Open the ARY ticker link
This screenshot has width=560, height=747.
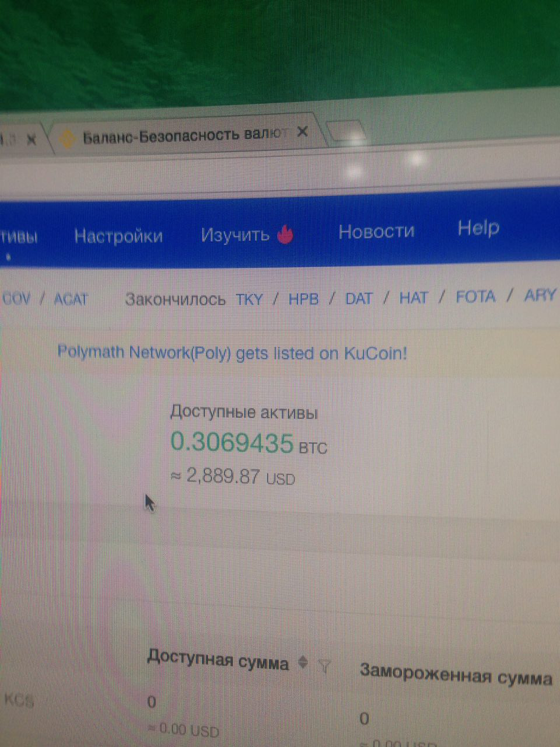pyautogui.click(x=540, y=295)
